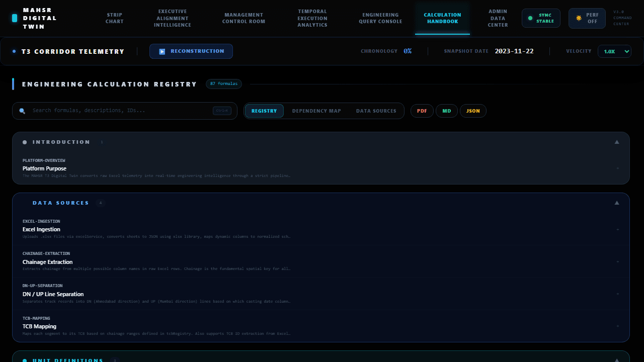Click the 87 formulas badge
This screenshot has height=362, width=644.
click(x=224, y=84)
